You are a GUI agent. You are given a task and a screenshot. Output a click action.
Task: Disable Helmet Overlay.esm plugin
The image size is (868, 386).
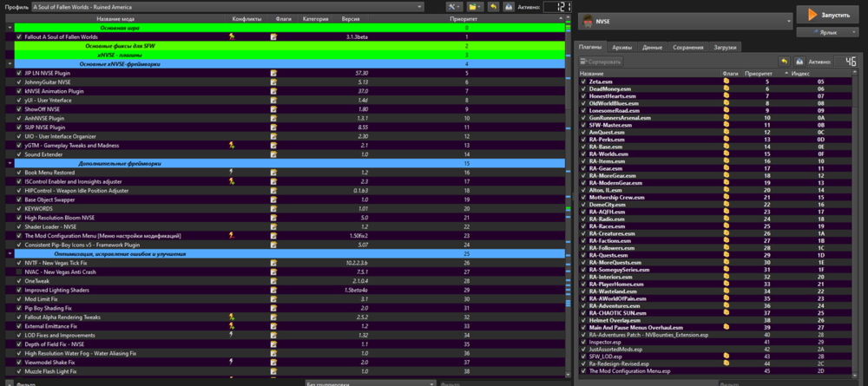coord(583,320)
